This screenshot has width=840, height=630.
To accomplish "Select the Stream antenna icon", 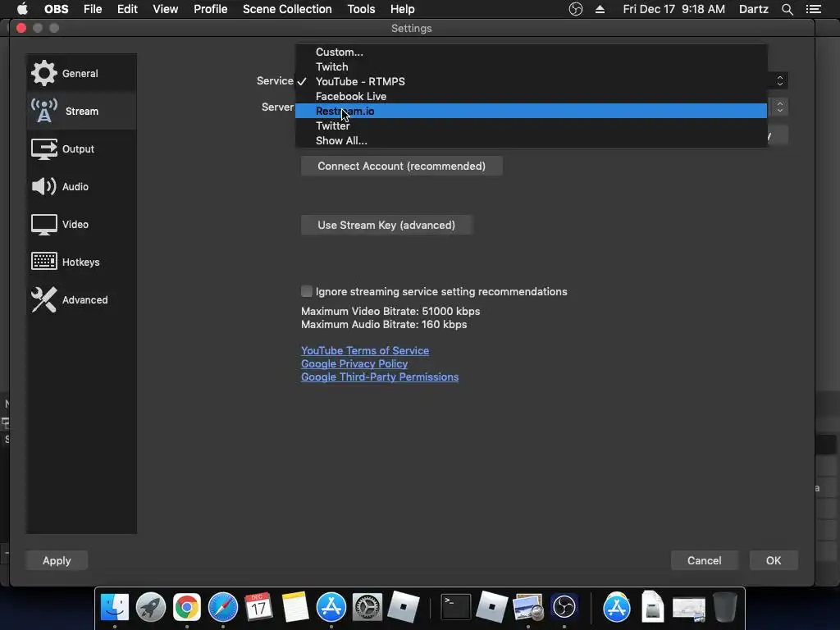I will (x=44, y=111).
